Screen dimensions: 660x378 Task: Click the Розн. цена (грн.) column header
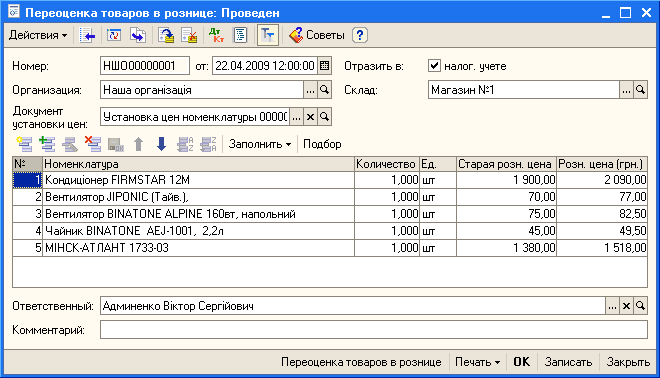coord(602,164)
